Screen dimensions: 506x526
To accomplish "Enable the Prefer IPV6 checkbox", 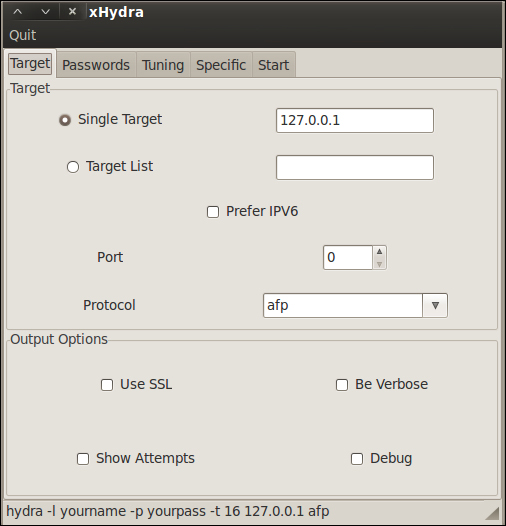I will pos(213,212).
